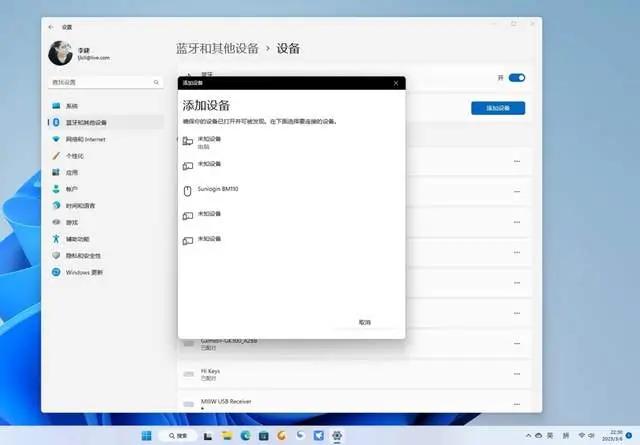Open 时间和语言 in the sidebar
The image size is (640, 445).
[106, 205]
